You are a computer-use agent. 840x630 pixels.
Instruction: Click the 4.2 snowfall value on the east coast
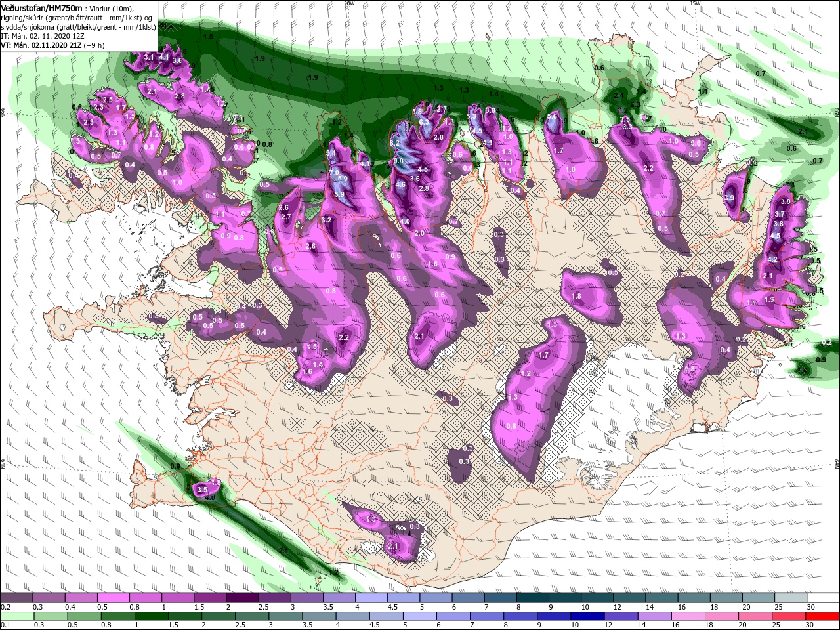click(772, 259)
